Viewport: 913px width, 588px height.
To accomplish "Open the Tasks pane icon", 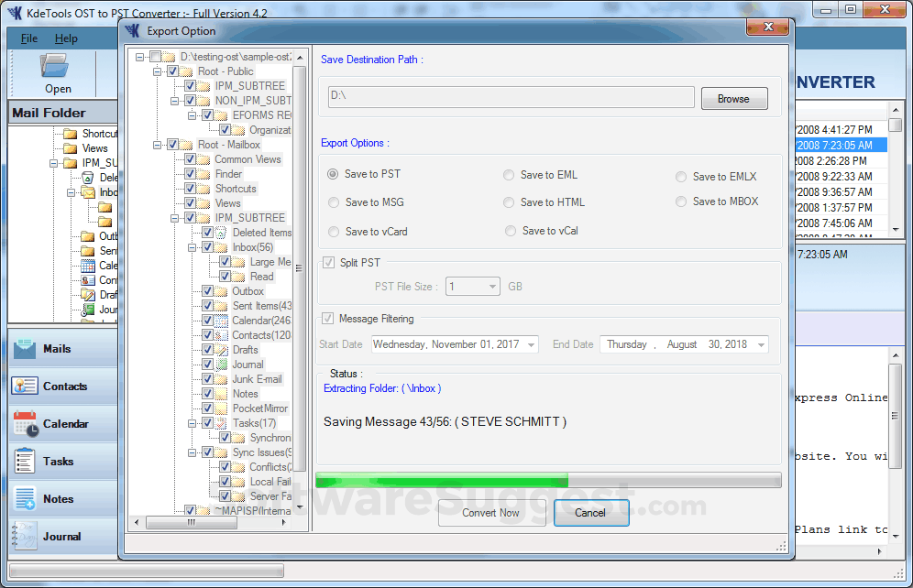I will coord(25,462).
